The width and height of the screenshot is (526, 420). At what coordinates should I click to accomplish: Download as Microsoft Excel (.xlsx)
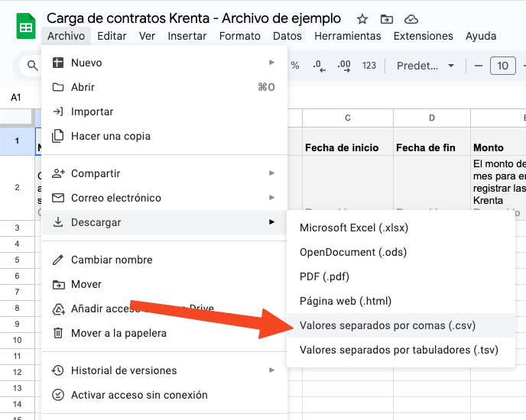click(401, 228)
